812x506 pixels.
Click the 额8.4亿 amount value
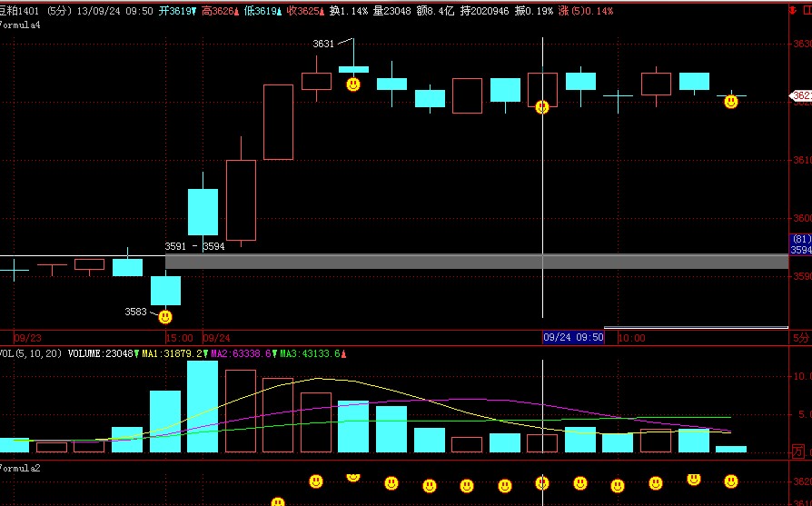pos(435,11)
